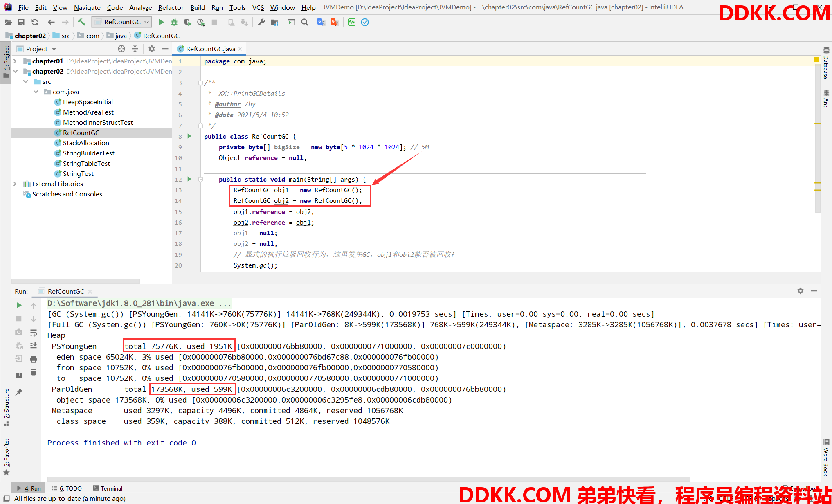832x504 pixels.
Task: Collapse all nodes in the Project panel
Action: [135, 49]
